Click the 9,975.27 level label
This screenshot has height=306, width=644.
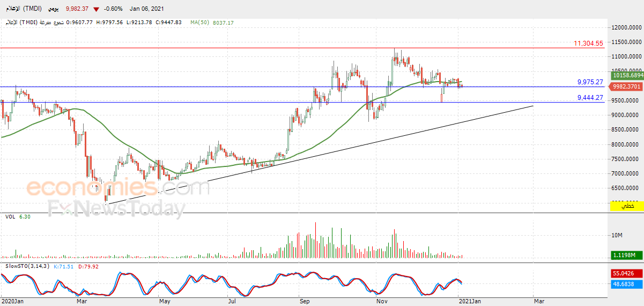(x=590, y=82)
